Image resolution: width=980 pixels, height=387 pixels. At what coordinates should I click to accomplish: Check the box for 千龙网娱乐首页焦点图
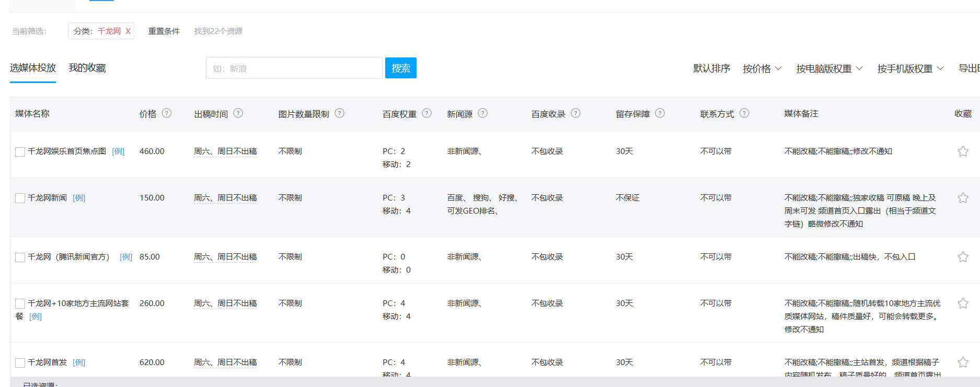point(20,152)
